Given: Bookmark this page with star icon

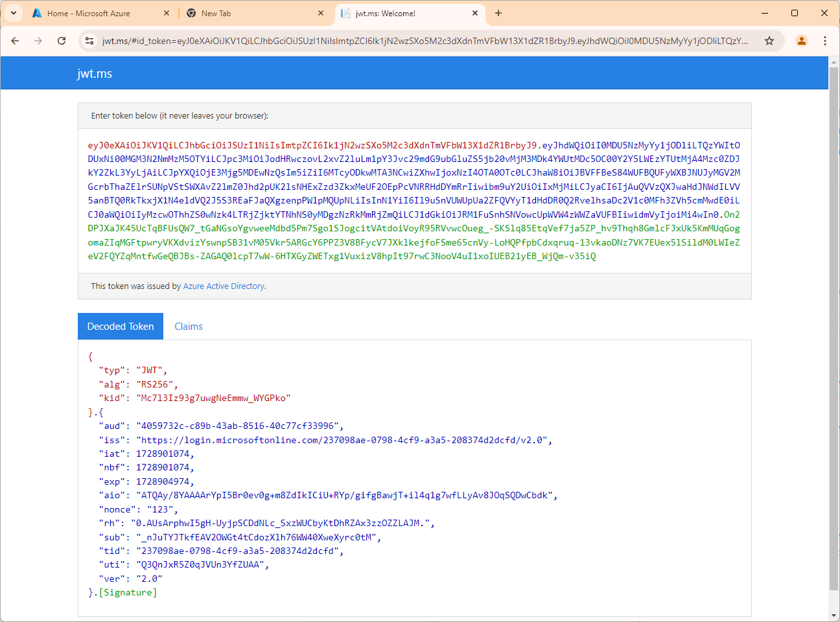Looking at the screenshot, I should point(769,41).
